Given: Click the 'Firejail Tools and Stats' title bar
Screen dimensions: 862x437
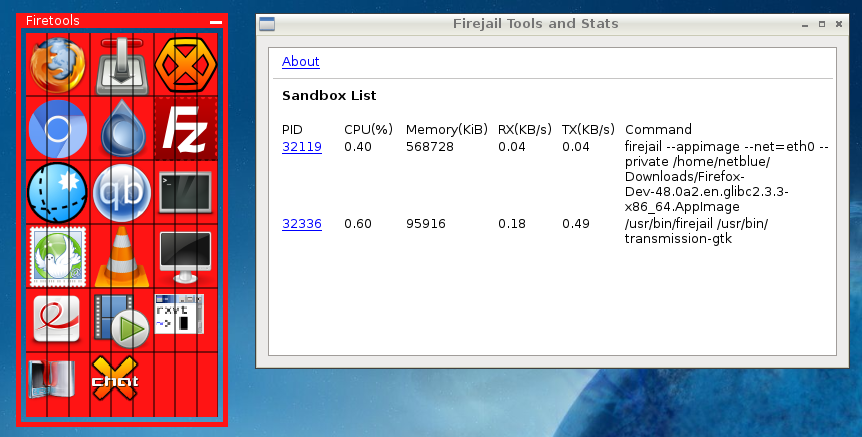Looking at the screenshot, I should [x=535, y=24].
